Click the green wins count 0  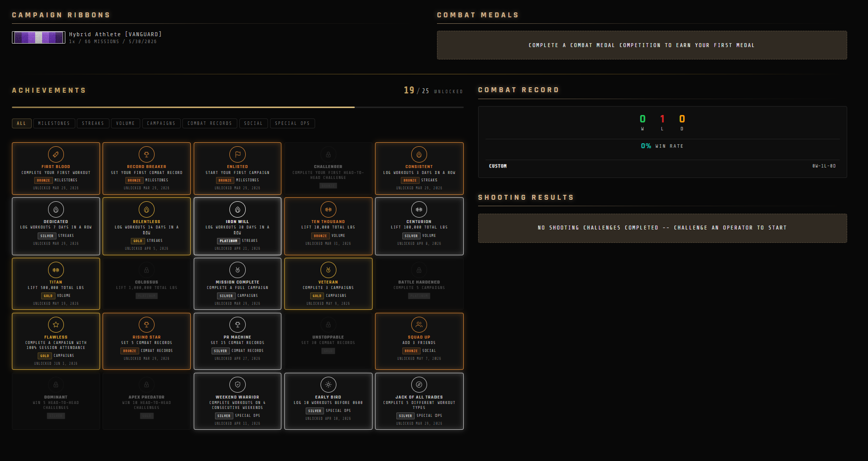(x=643, y=119)
